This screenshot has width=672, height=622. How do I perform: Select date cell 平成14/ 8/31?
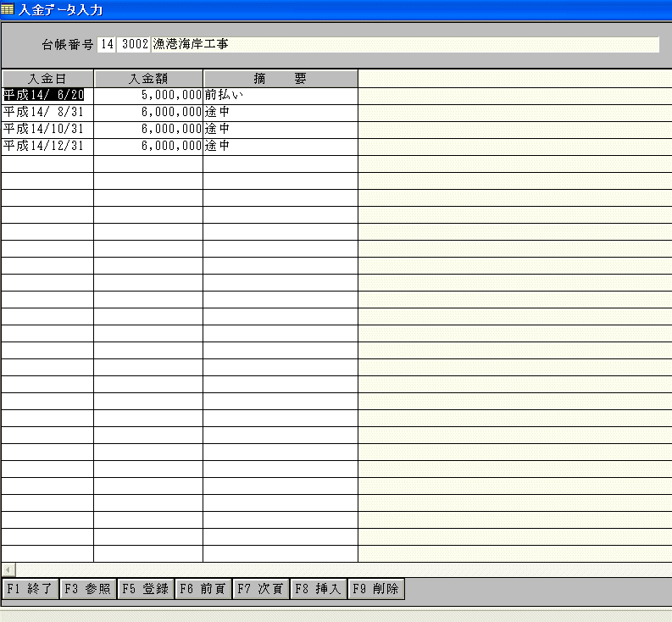pos(47,114)
